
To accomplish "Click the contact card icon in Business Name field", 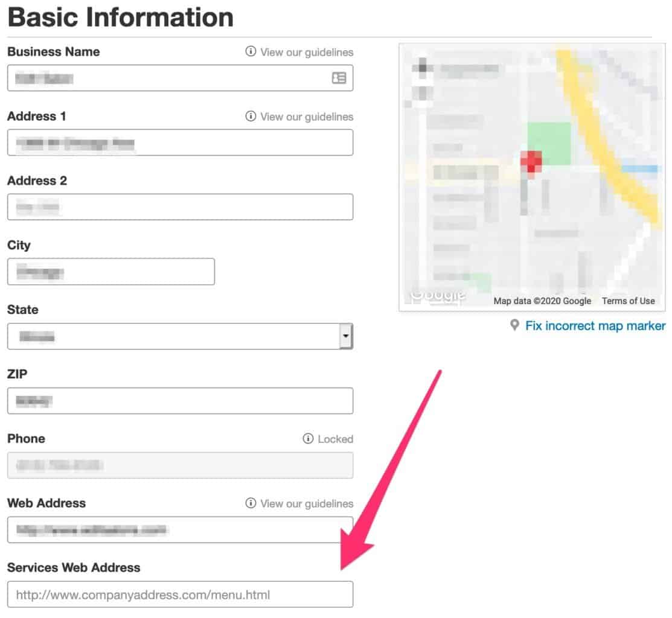I will tap(339, 77).
